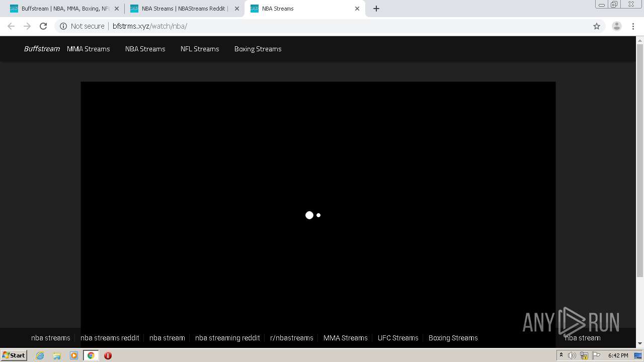This screenshot has height=362, width=644.
Task: Click the scrollbar down arrow
Action: [x=640, y=344]
